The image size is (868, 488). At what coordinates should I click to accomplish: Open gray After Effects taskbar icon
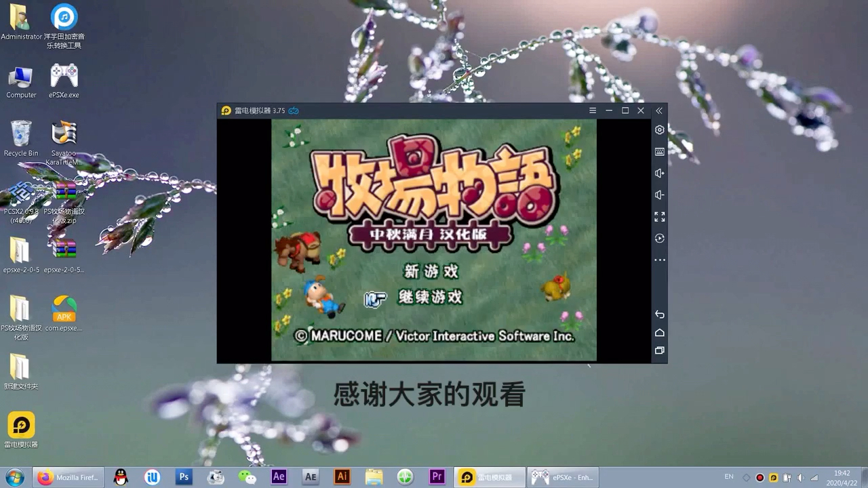[310, 477]
